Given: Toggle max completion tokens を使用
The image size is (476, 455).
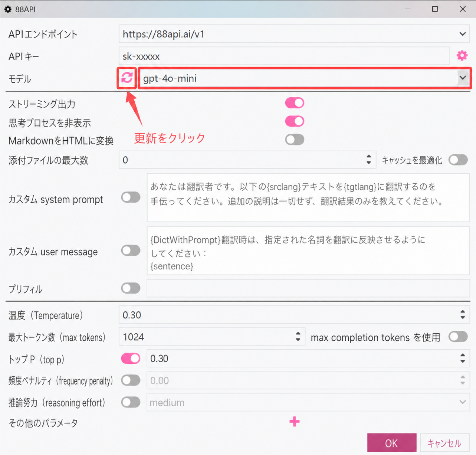Looking at the screenshot, I should (458, 337).
